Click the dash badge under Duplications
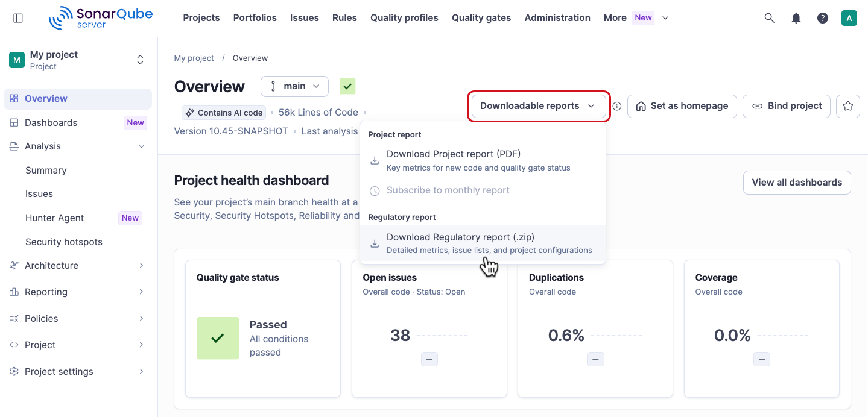 click(595, 359)
